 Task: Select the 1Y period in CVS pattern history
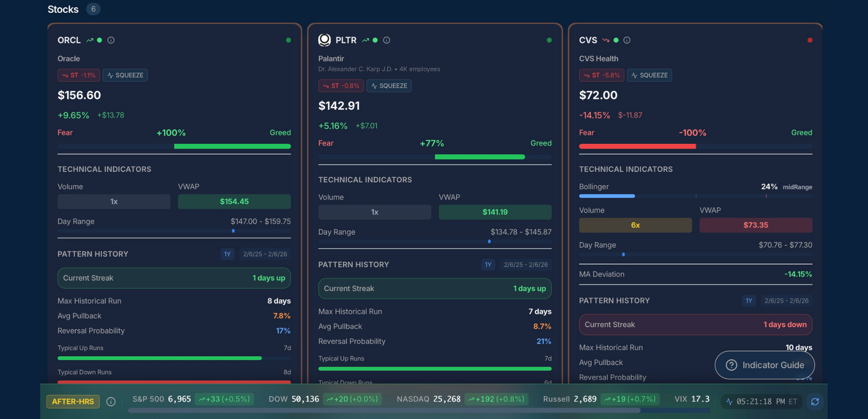[749, 300]
